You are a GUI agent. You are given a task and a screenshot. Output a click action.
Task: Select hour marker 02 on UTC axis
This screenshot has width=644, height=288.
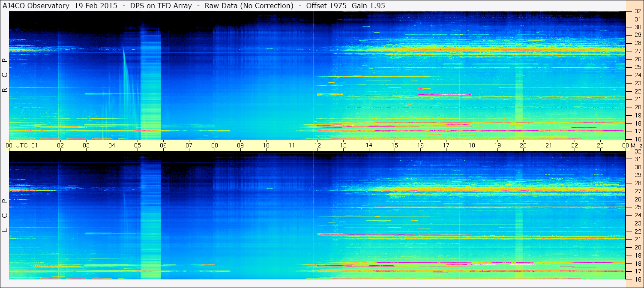point(60,145)
